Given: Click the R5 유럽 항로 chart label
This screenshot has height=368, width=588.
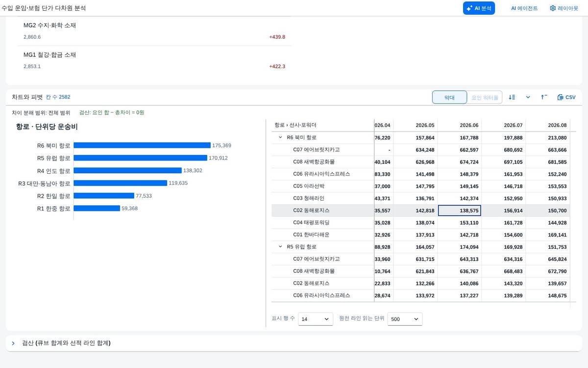Looking at the screenshot, I should [54, 158].
